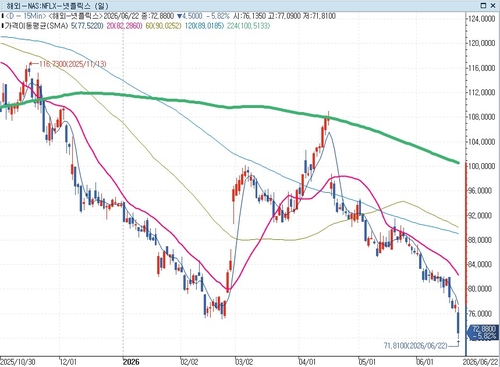Screen dimensions: 500x367
Task: Click the 76.0000 price axis label
Action: coord(481,313)
